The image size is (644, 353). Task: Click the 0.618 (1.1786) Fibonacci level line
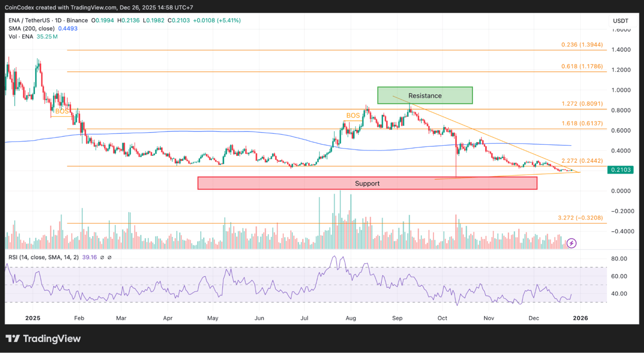point(582,66)
